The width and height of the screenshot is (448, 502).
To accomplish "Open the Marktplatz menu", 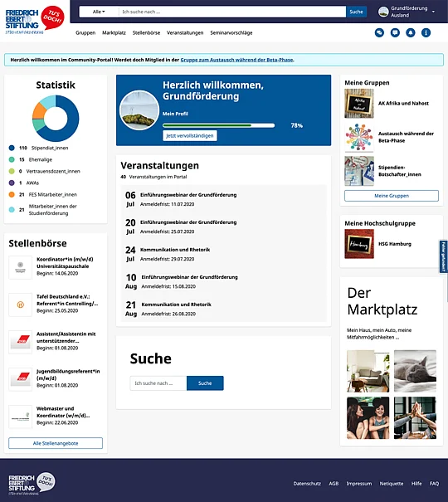I will pos(114,32).
